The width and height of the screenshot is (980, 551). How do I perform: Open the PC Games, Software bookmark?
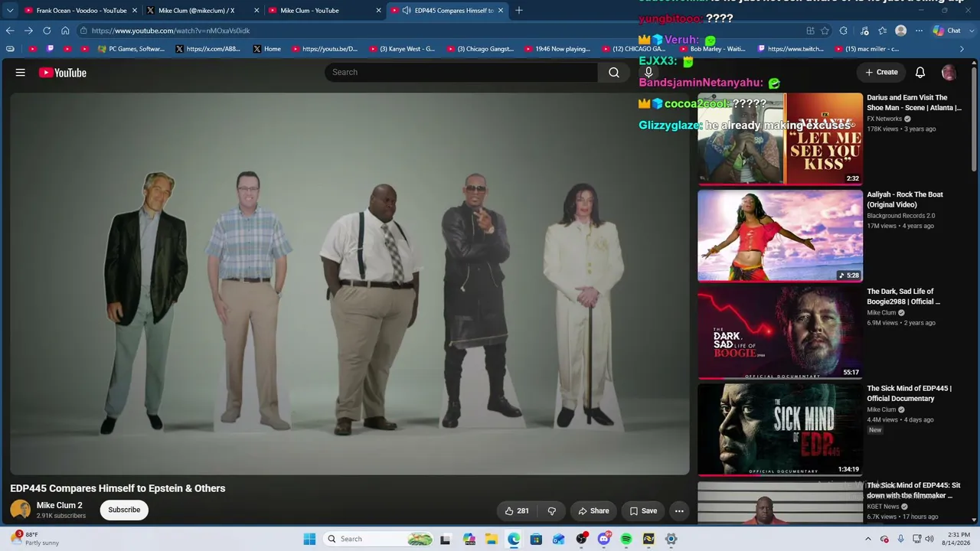pos(132,49)
